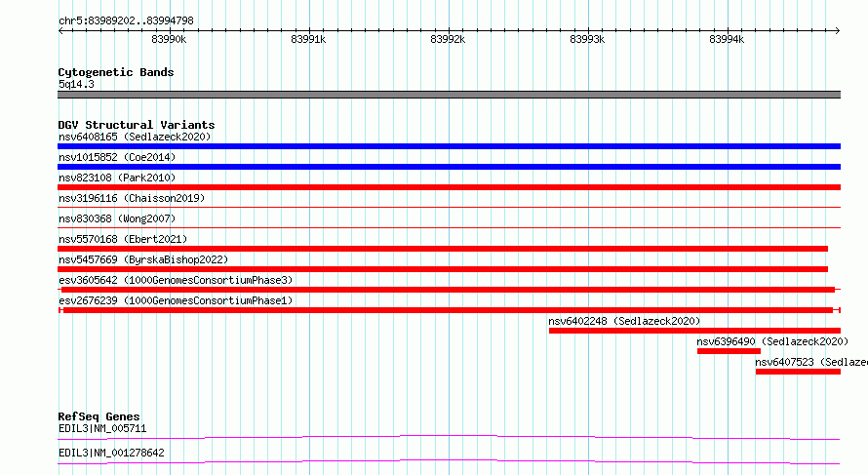Select the blue bar for nsv6408165
This screenshot has height=475, width=868.
tap(449, 146)
